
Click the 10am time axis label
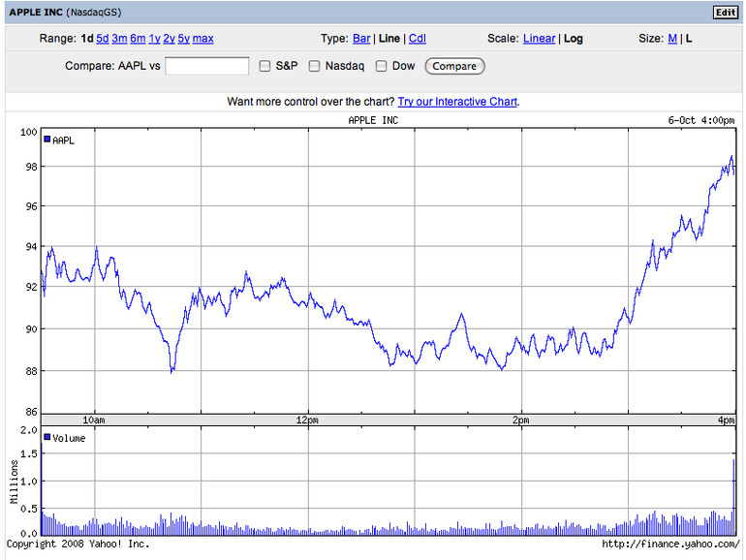(x=94, y=420)
